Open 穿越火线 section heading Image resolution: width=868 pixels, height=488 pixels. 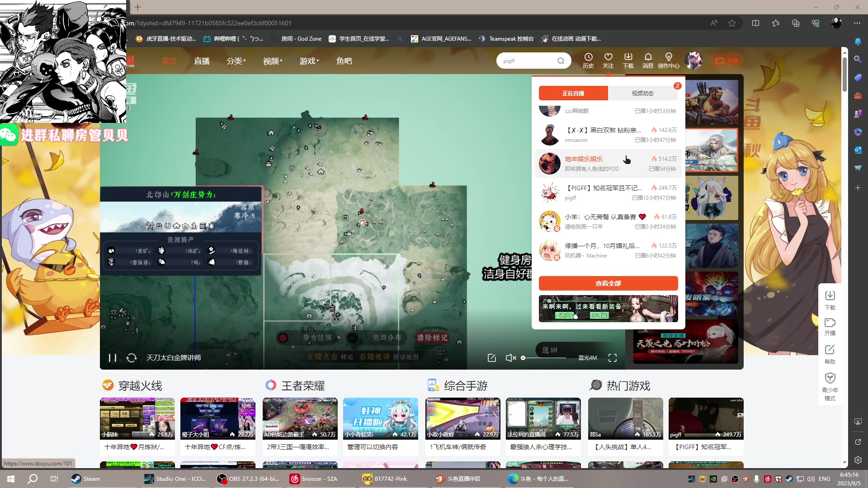(x=140, y=385)
